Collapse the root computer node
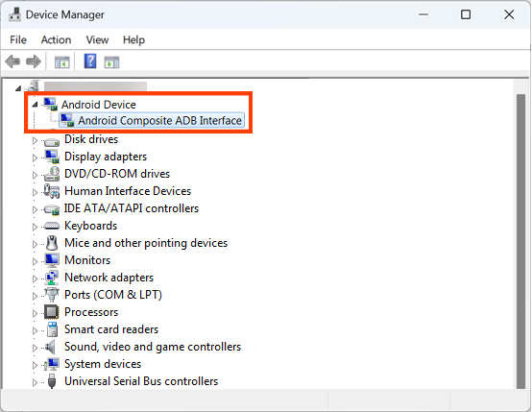This screenshot has width=532, height=412. click(18, 88)
